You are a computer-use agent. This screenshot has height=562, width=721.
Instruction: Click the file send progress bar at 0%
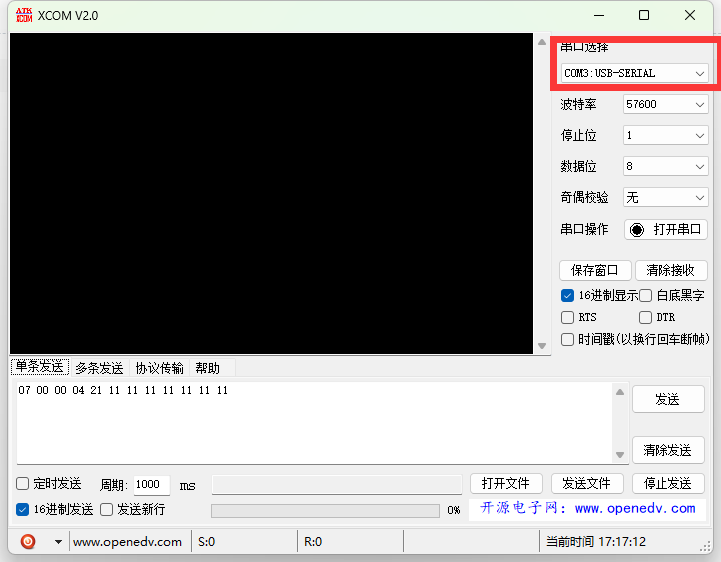click(x=325, y=510)
